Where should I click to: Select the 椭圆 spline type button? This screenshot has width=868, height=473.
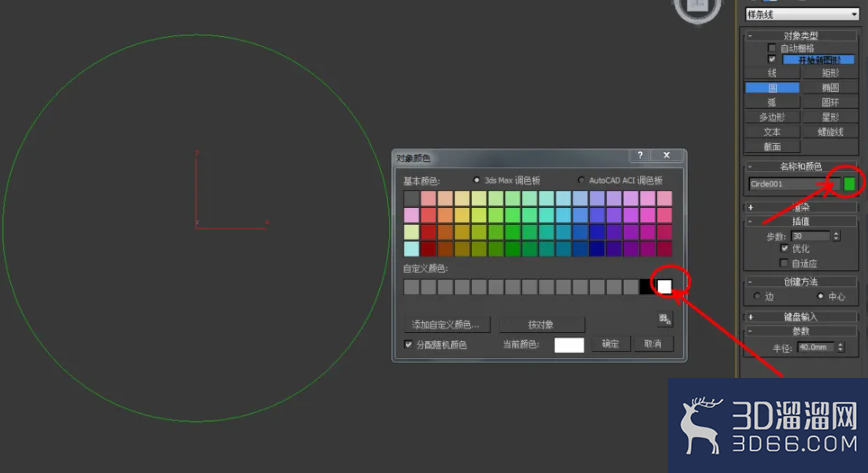pyautogui.click(x=830, y=88)
